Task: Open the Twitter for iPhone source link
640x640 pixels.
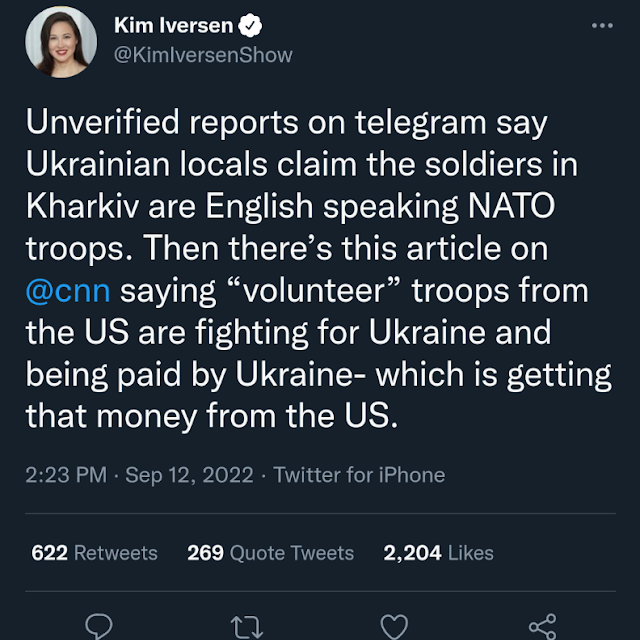Action: click(359, 475)
